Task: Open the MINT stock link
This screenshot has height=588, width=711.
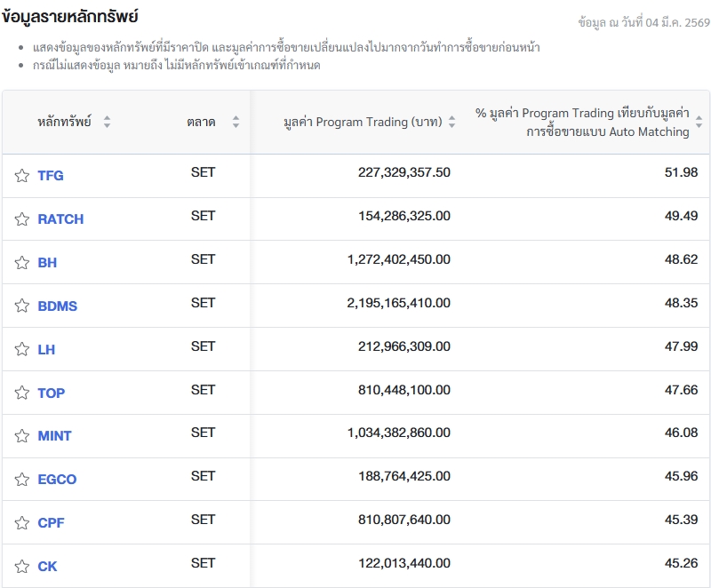Action: [x=55, y=436]
